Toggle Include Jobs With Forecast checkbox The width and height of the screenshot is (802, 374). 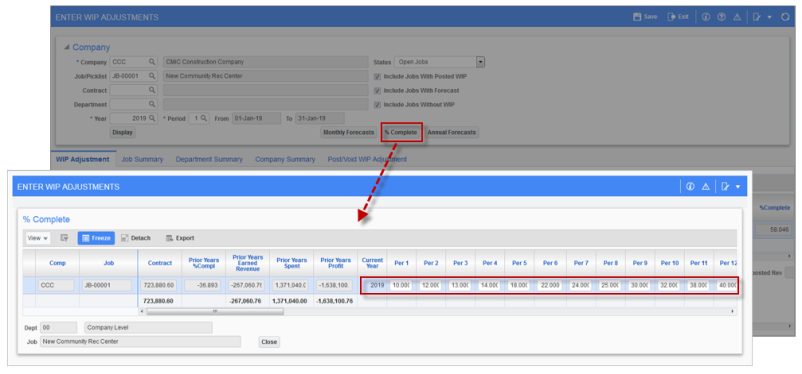(377, 91)
